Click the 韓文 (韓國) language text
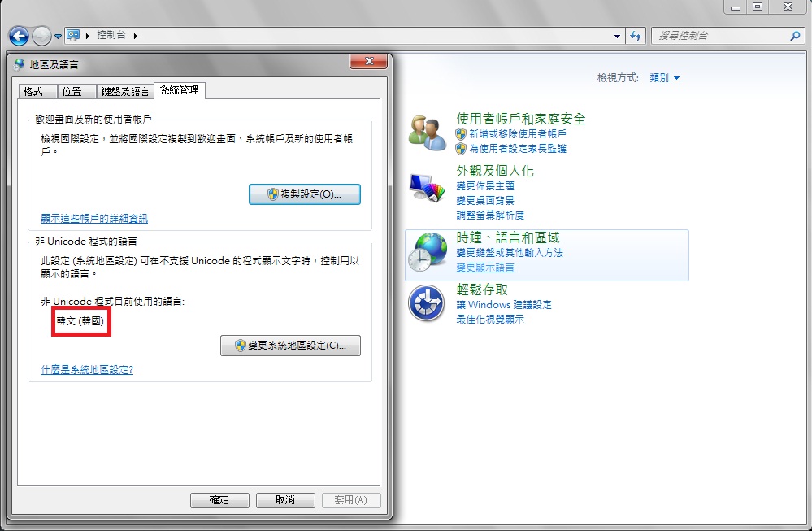Image resolution: width=812 pixels, height=531 pixels. [x=80, y=321]
